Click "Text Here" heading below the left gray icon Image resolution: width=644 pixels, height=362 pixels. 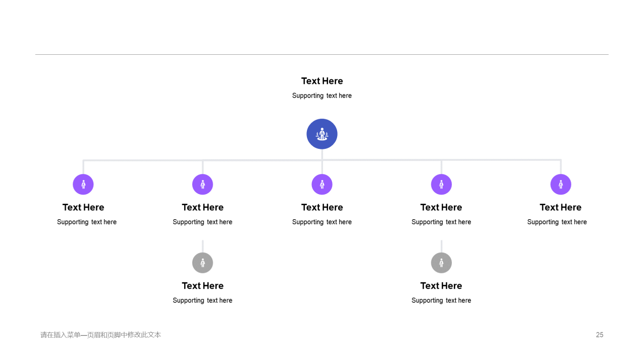tap(203, 286)
